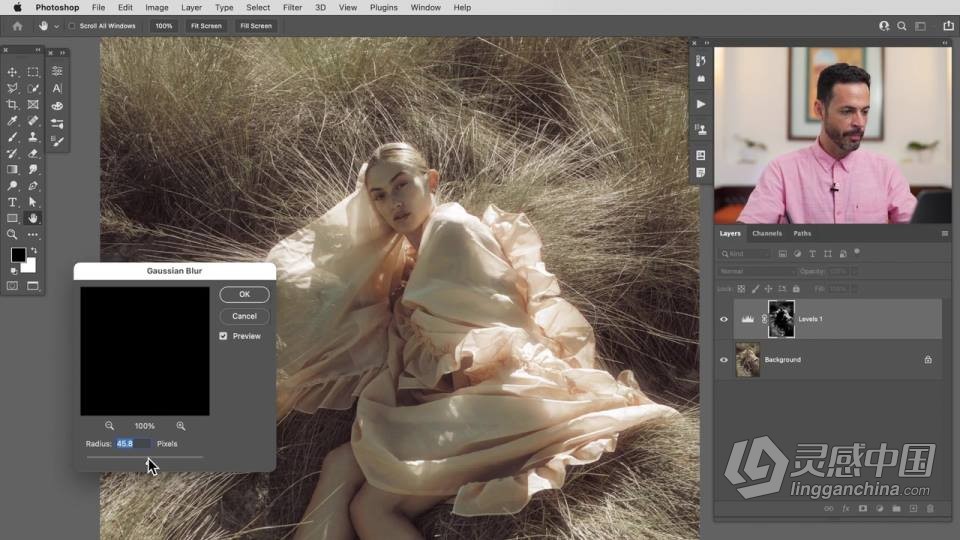Click the Gaussian Blur radius slider
Screen dimensions: 960x540
(x=144, y=457)
